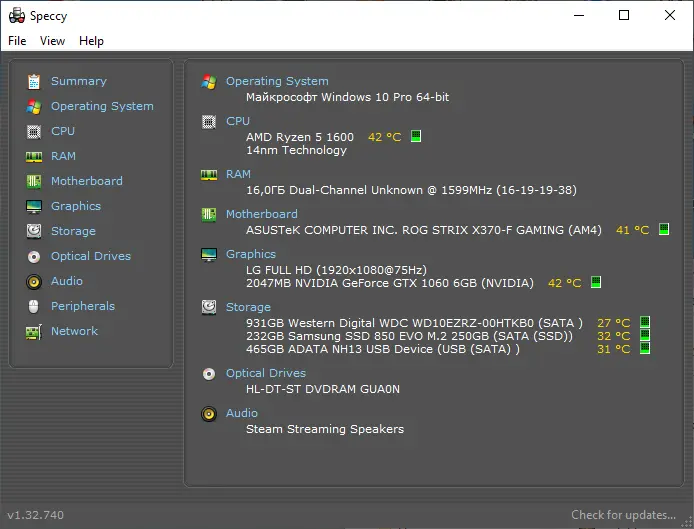Click the Audio heading link in summary
The width and height of the screenshot is (694, 529).
[242, 413]
